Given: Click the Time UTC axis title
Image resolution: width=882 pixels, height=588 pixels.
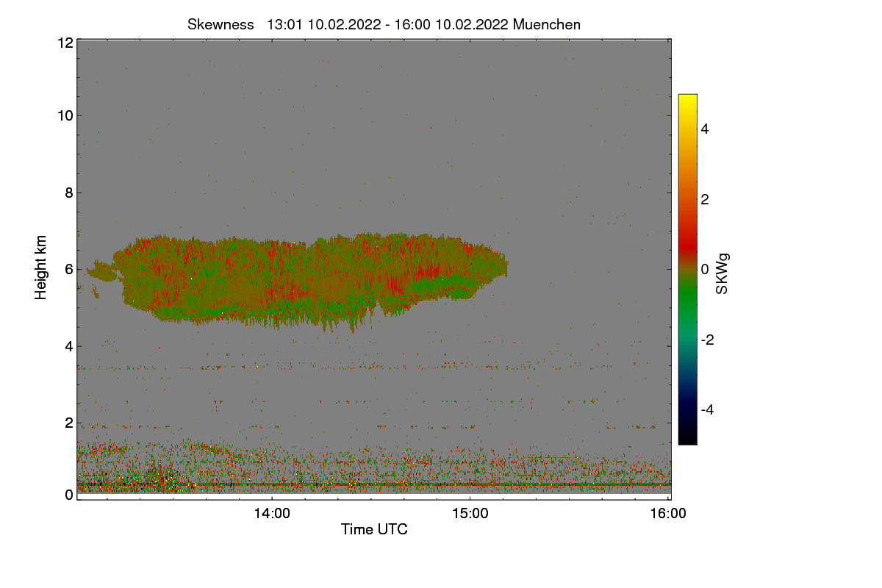Looking at the screenshot, I should (374, 529).
